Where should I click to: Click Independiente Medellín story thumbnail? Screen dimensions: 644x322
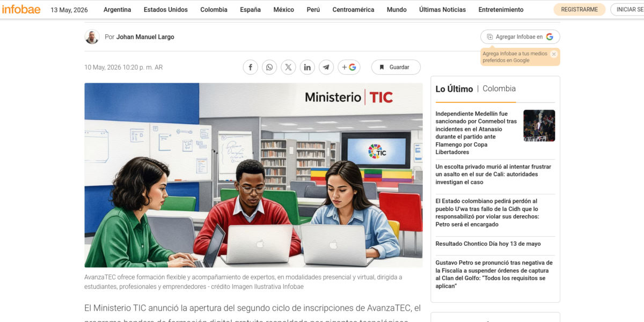pos(539,126)
